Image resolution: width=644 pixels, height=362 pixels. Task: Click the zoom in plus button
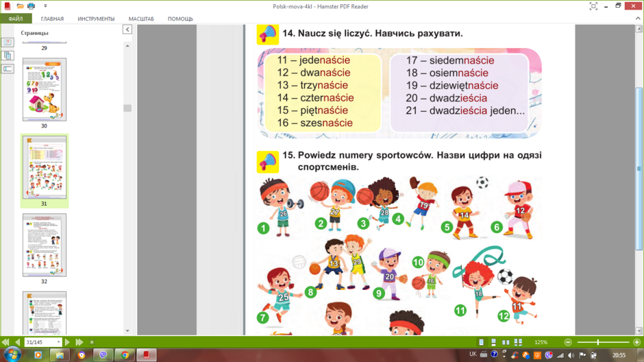tap(636, 342)
